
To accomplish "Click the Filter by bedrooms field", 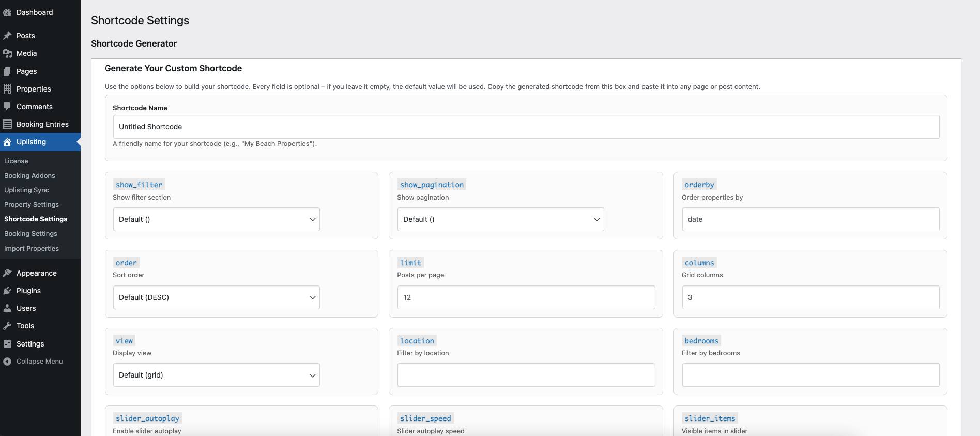I will 810,375.
